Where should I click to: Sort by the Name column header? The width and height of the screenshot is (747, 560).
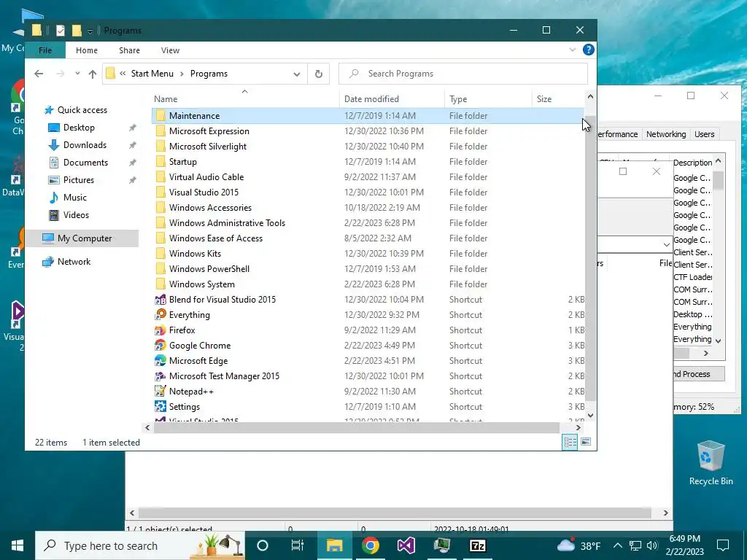click(245, 98)
